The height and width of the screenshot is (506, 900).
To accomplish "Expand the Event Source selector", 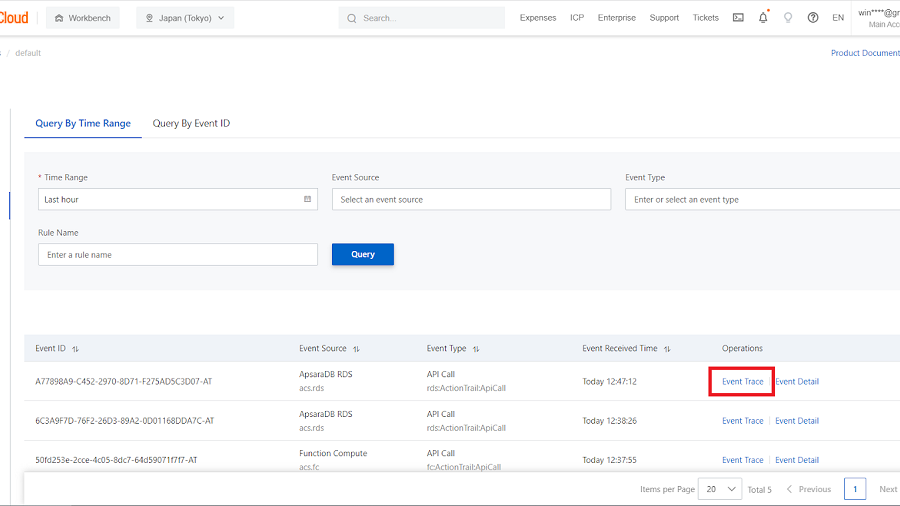I will coord(471,199).
